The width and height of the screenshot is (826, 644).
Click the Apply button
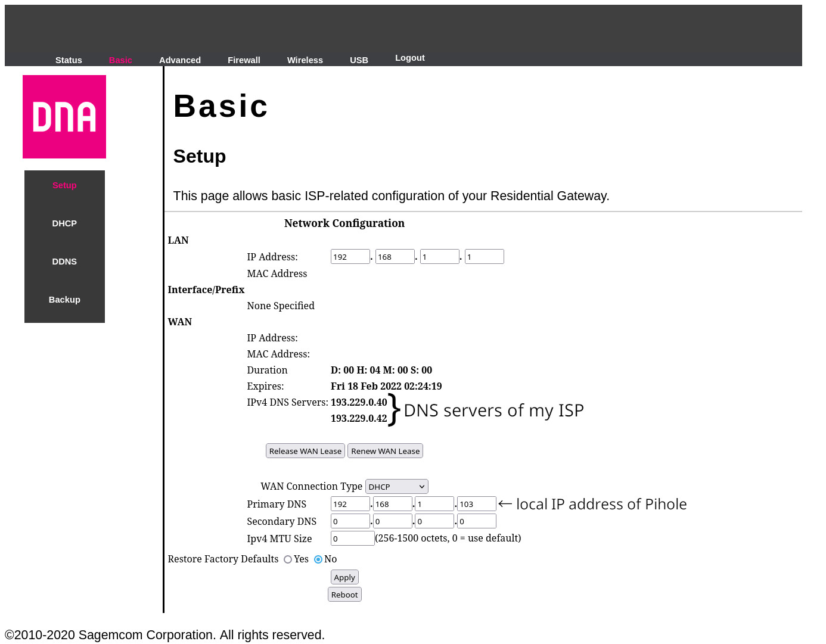344,577
